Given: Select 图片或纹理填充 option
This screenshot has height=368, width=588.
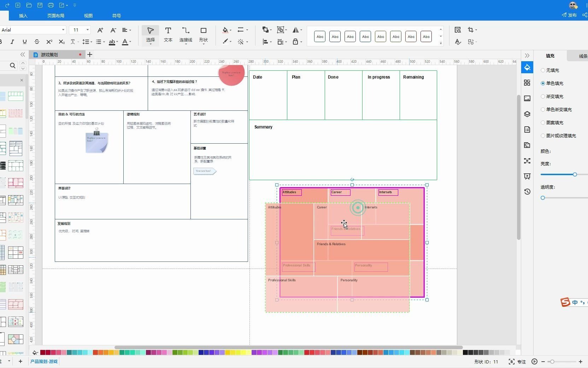Looking at the screenshot, I should click(558, 136).
